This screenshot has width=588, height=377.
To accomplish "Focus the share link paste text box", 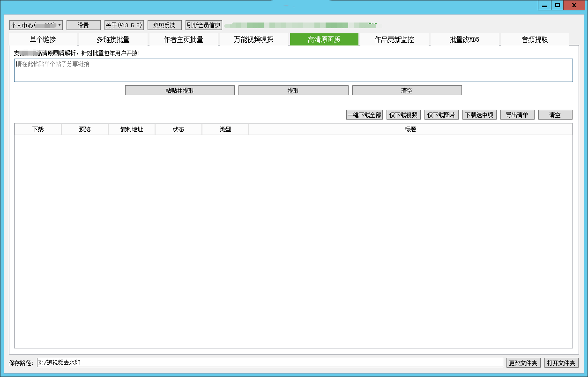I will (x=293, y=70).
